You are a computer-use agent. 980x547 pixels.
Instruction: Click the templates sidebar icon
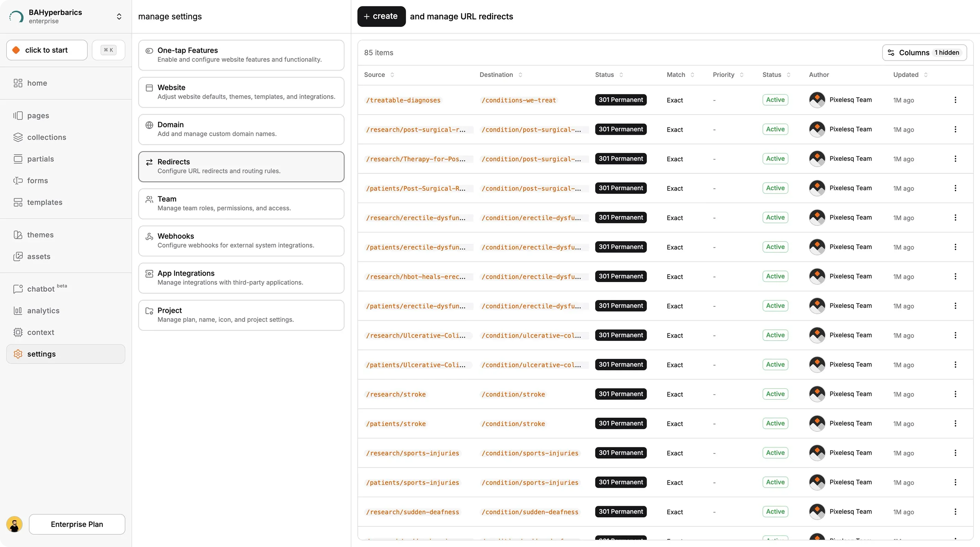pyautogui.click(x=18, y=202)
